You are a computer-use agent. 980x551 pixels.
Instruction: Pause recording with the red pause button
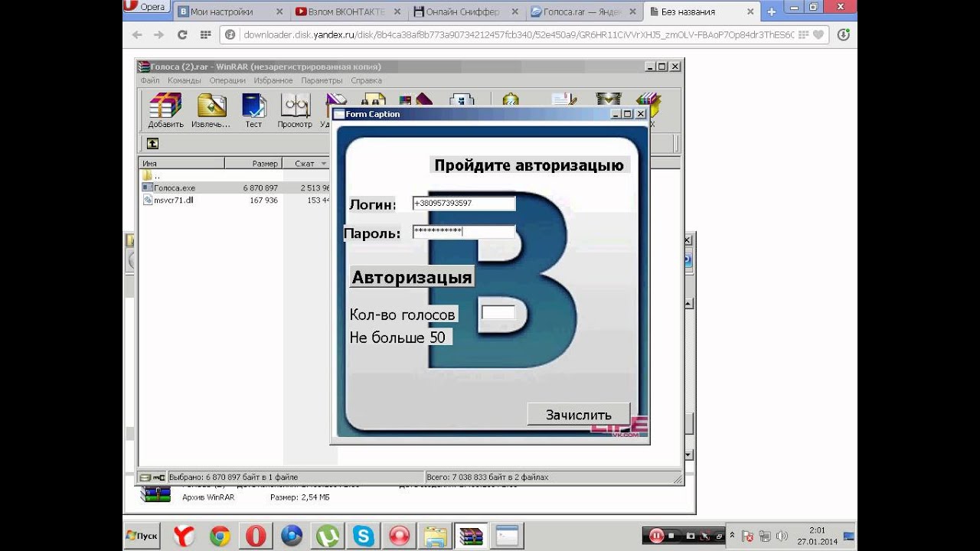(656, 536)
